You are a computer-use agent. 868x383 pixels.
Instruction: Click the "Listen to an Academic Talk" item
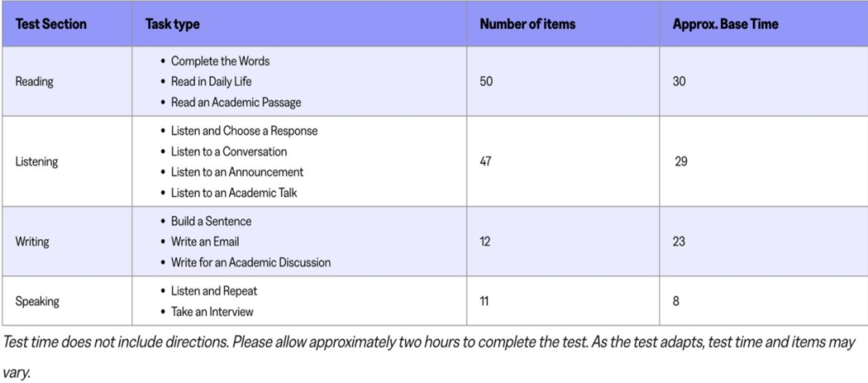click(x=235, y=193)
